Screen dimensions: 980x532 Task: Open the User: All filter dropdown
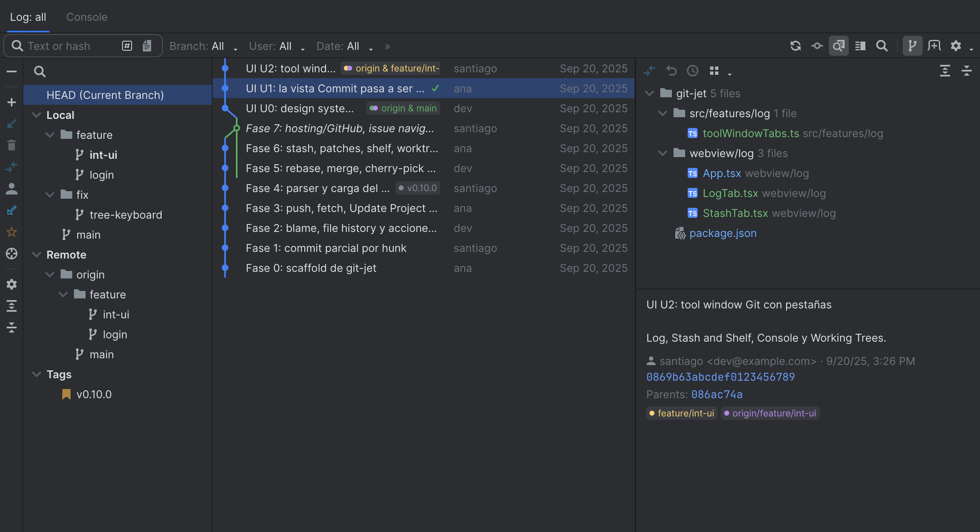[x=277, y=46]
